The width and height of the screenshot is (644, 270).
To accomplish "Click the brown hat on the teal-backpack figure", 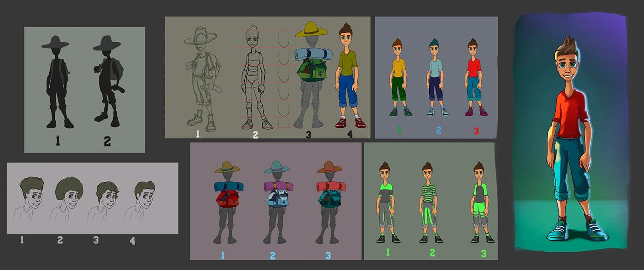I will click(329, 167).
